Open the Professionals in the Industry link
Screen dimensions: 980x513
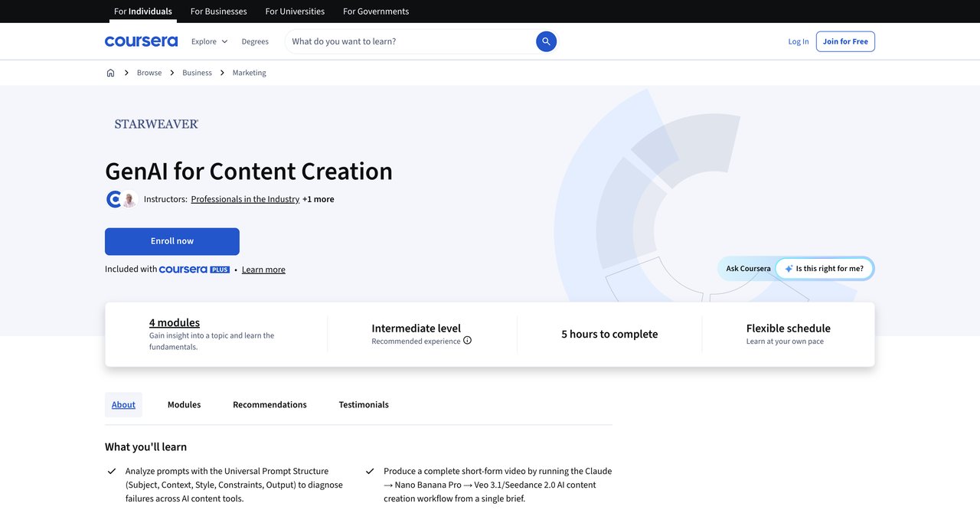tap(245, 199)
